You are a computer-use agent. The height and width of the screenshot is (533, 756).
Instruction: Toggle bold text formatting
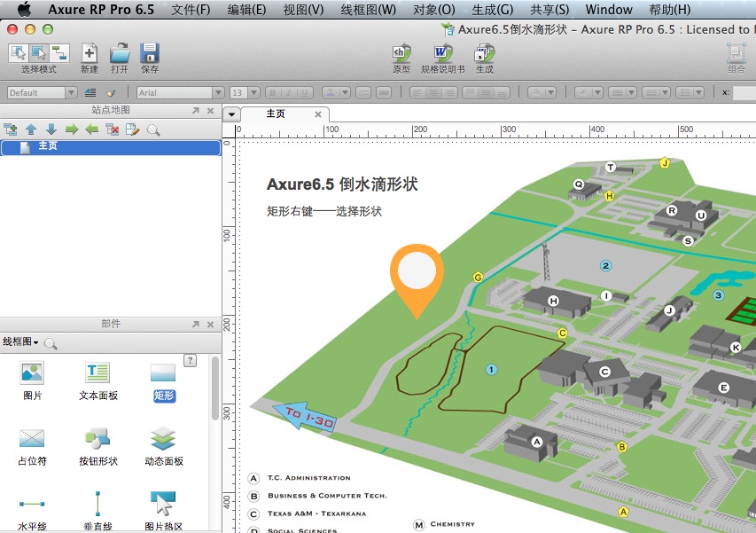pyautogui.click(x=273, y=92)
